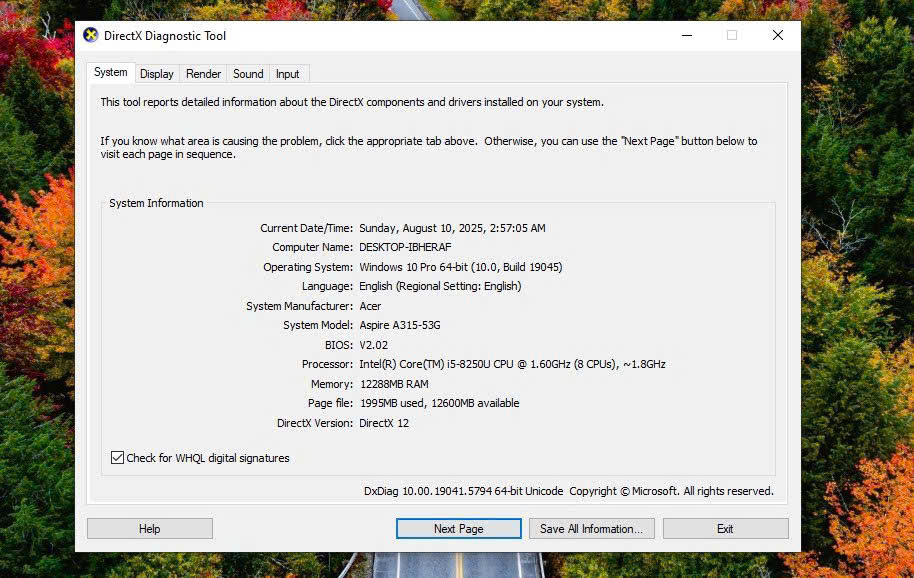Select the Sound tab

[x=248, y=74]
